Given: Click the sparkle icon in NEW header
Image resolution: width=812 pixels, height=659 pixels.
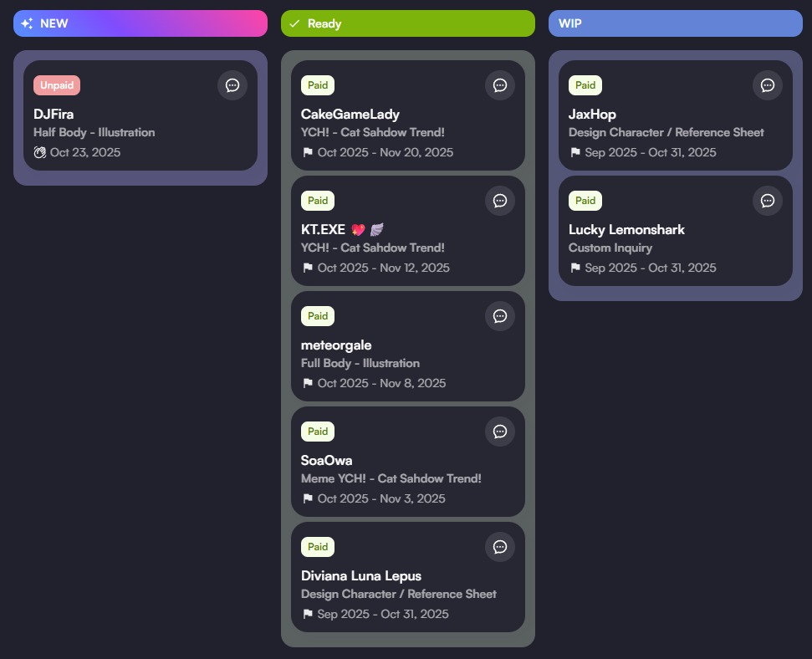Looking at the screenshot, I should click(27, 23).
